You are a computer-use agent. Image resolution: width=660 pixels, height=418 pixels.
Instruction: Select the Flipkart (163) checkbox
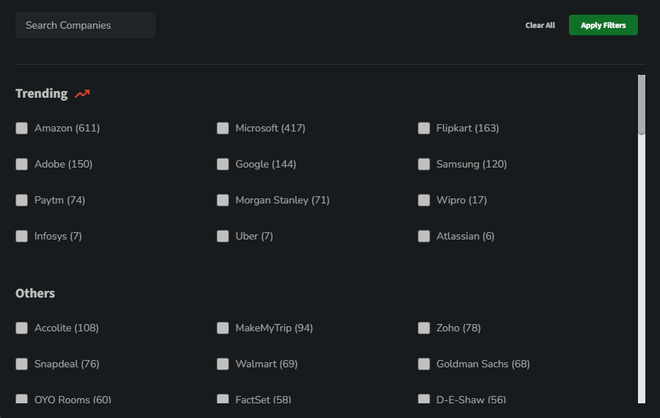coord(424,128)
